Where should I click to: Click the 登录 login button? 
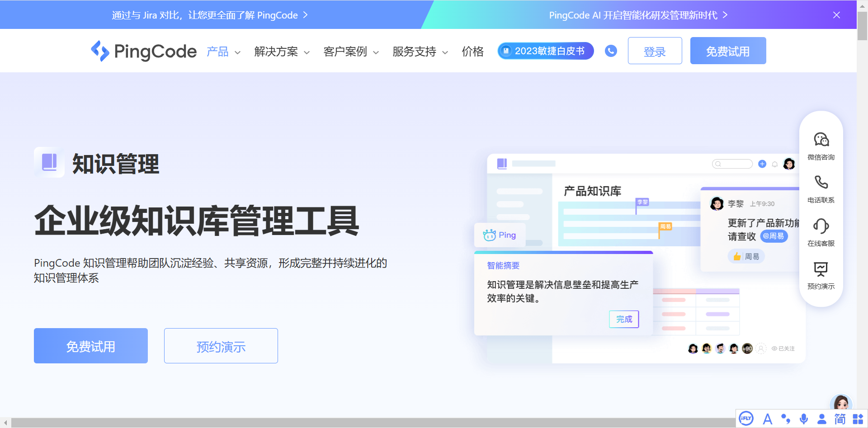tap(655, 51)
